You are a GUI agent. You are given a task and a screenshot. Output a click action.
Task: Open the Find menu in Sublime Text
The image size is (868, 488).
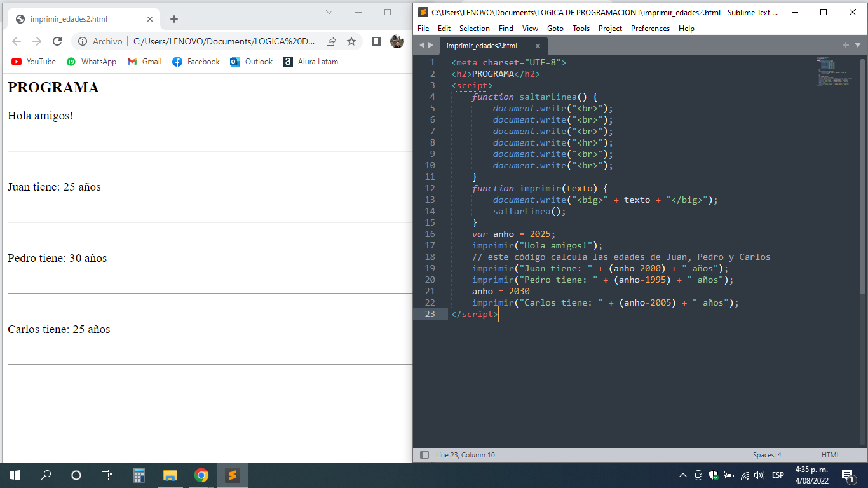[506, 29]
